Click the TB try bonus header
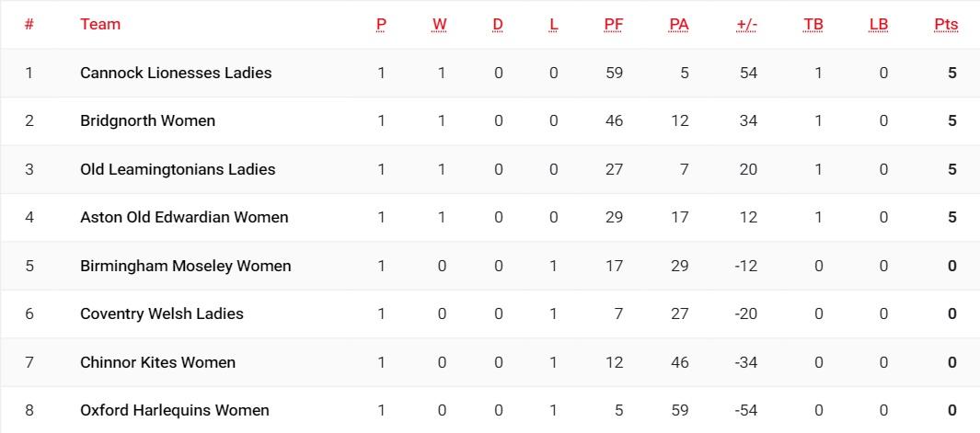Screen dimensions: 980x433 pyautogui.click(x=813, y=25)
